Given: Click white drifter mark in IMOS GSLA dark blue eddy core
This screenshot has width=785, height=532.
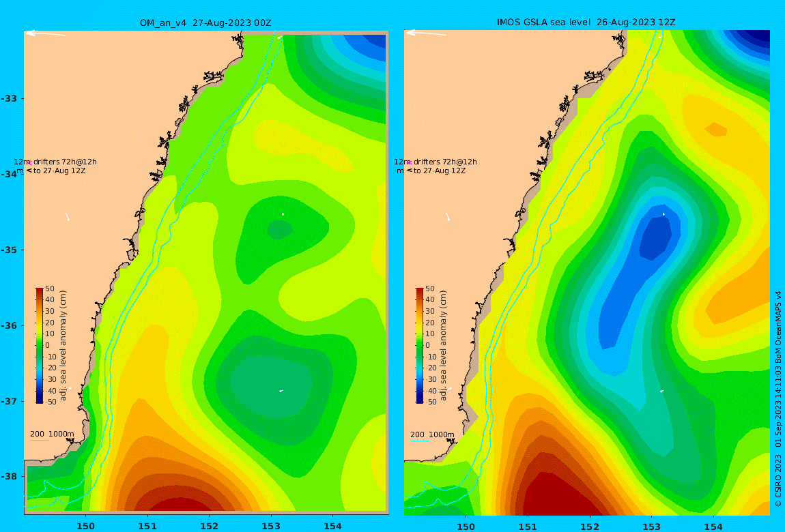Looking at the screenshot, I should click(664, 214).
